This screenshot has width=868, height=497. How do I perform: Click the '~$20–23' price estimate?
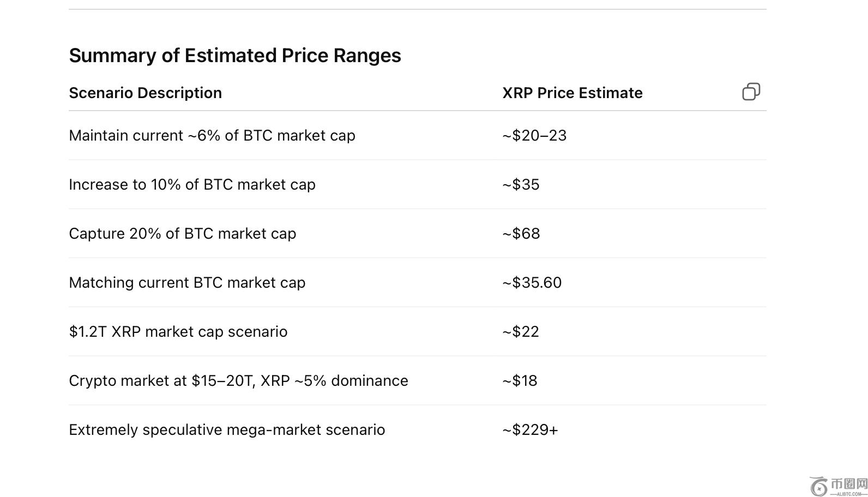(534, 136)
